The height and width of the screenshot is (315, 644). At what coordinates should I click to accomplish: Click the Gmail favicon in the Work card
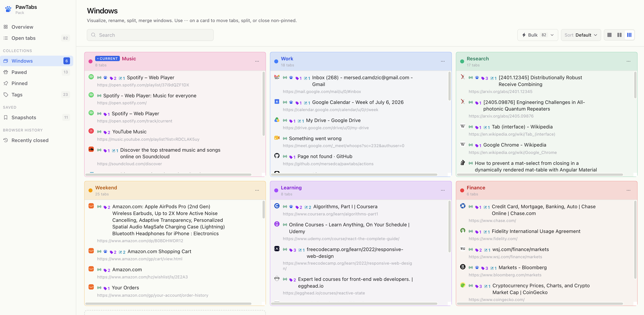(x=277, y=77)
